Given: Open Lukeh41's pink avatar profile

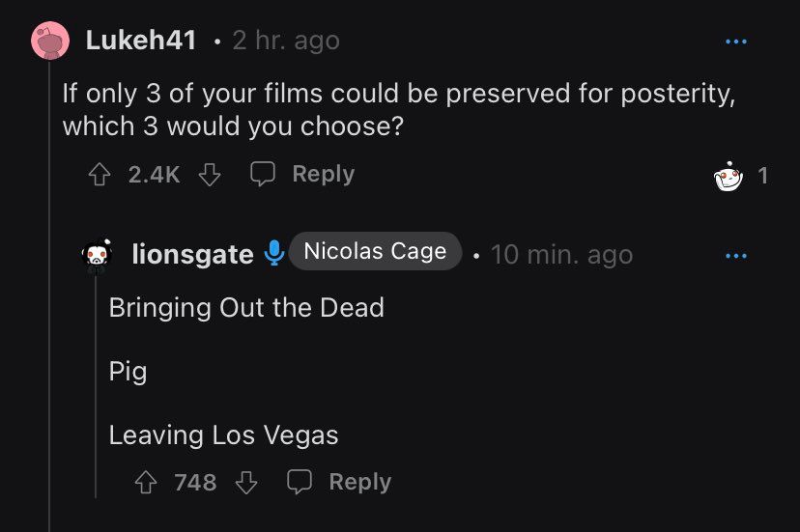Looking at the screenshot, I should pyautogui.click(x=50, y=41).
